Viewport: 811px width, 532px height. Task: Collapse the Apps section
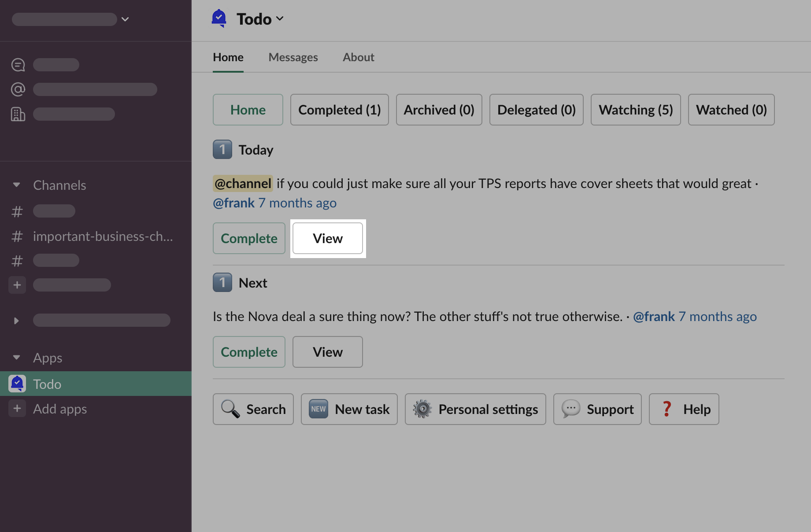click(17, 358)
